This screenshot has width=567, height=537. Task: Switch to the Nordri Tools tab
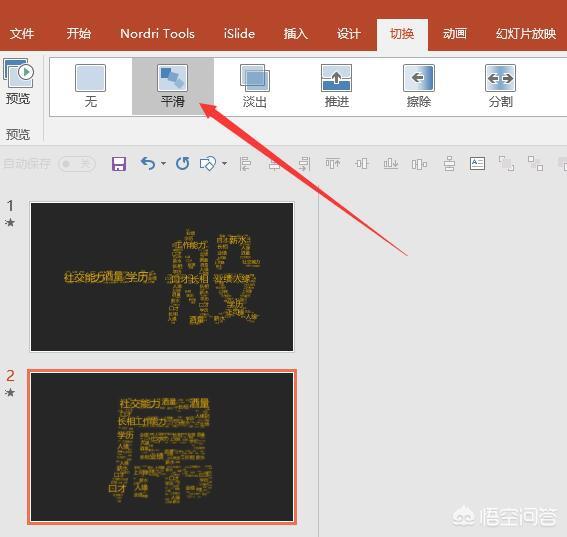pos(157,34)
